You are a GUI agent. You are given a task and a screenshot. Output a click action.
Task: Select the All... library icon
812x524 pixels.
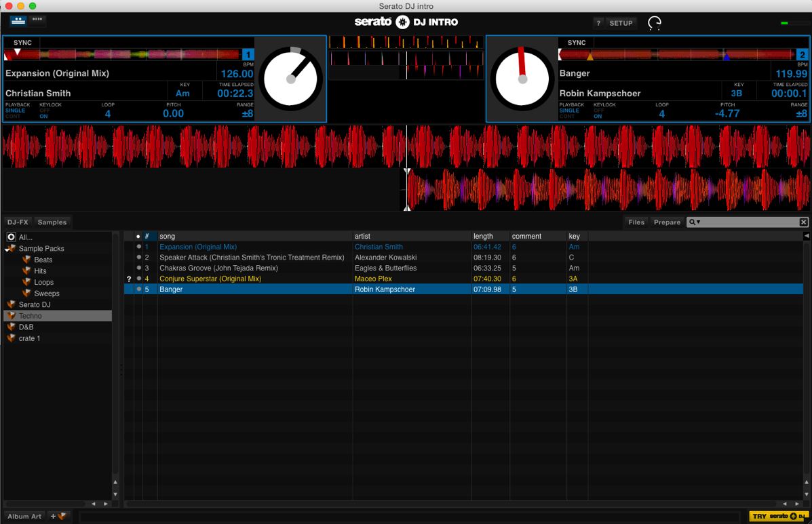pyautogui.click(x=12, y=237)
